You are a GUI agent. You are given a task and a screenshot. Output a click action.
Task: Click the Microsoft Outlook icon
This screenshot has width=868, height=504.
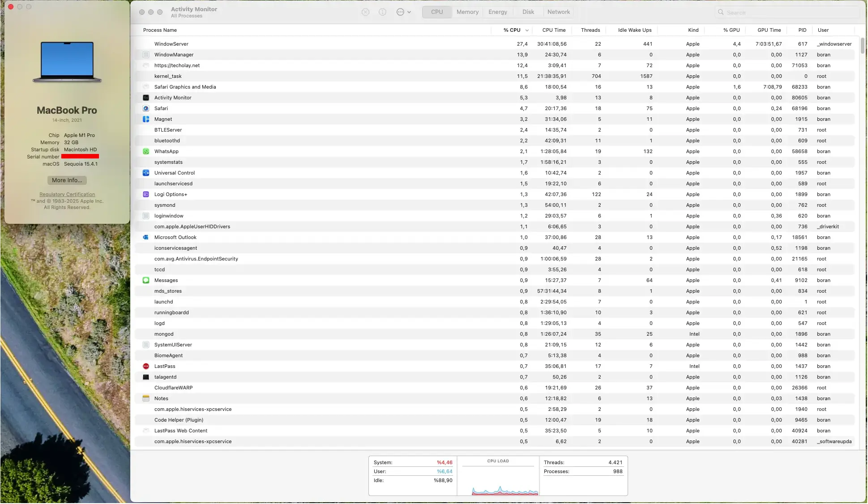pos(146,237)
